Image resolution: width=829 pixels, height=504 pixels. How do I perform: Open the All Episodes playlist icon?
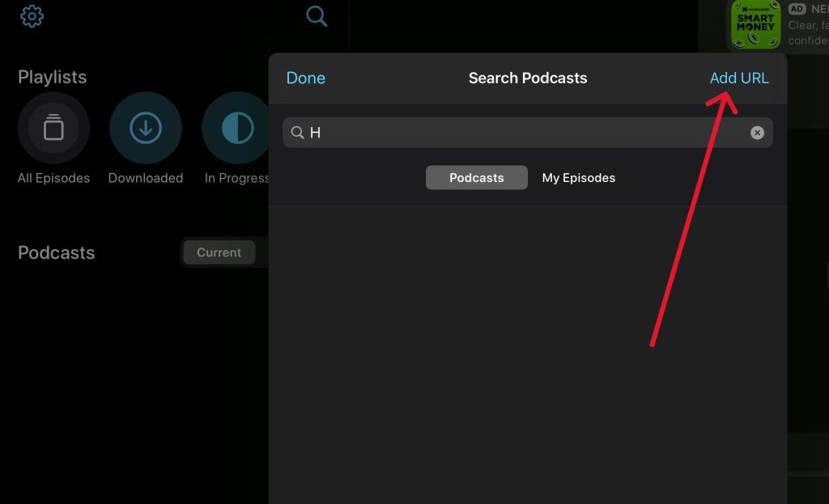53,128
